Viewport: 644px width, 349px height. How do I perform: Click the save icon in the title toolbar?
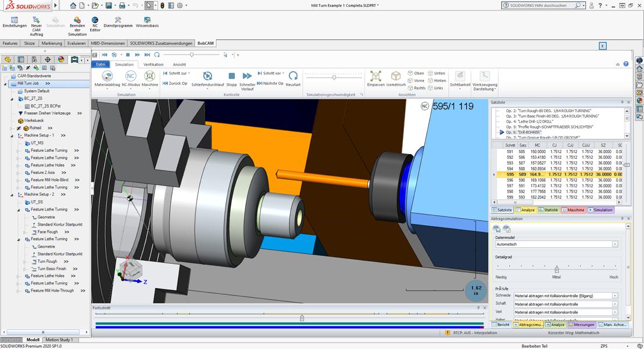click(x=109, y=6)
